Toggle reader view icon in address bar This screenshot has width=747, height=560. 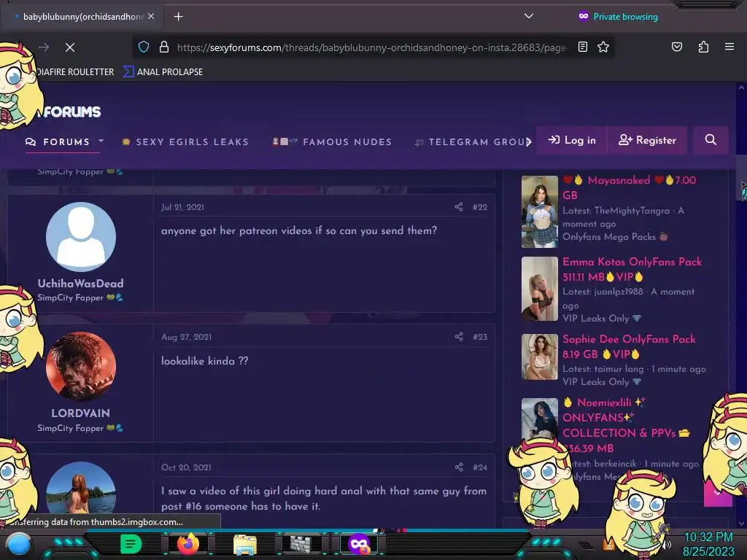pos(583,47)
